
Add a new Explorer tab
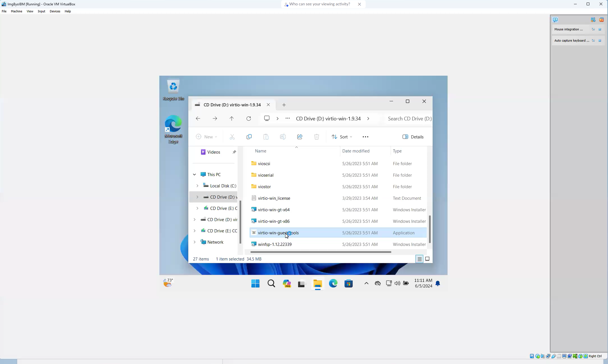click(x=284, y=105)
